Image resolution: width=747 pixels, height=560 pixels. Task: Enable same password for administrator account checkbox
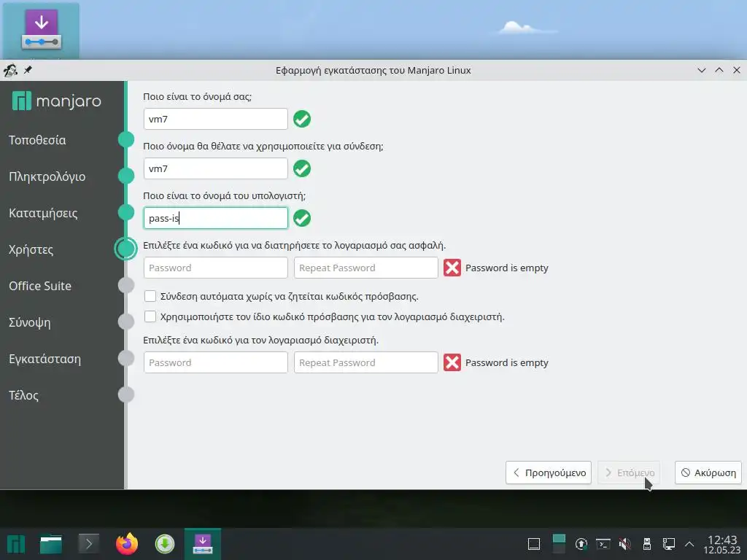click(150, 316)
